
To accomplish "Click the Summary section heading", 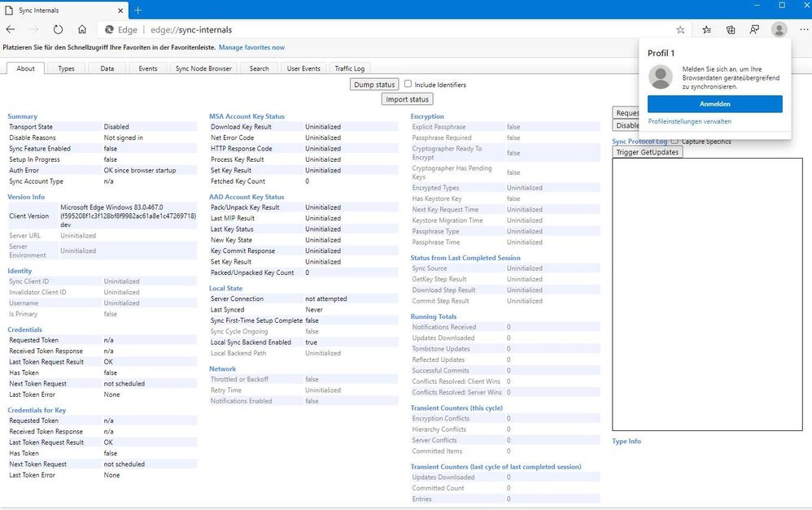I will 22,116.
